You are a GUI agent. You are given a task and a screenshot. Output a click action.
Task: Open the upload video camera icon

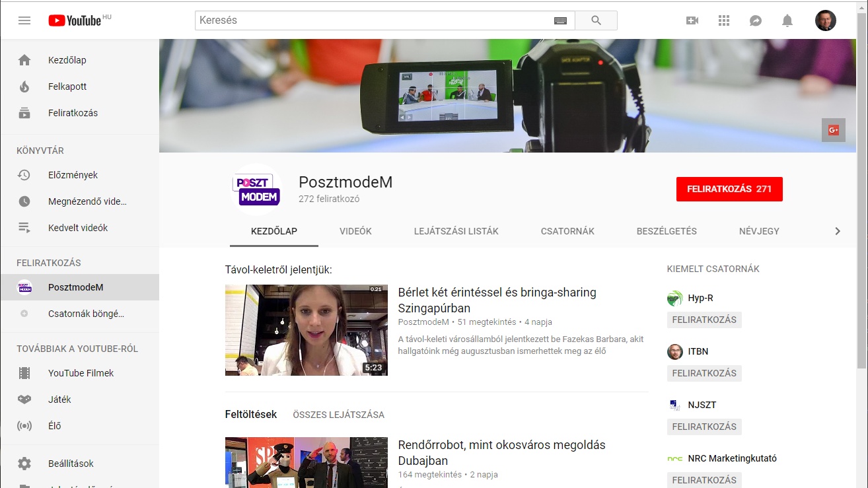coord(692,20)
